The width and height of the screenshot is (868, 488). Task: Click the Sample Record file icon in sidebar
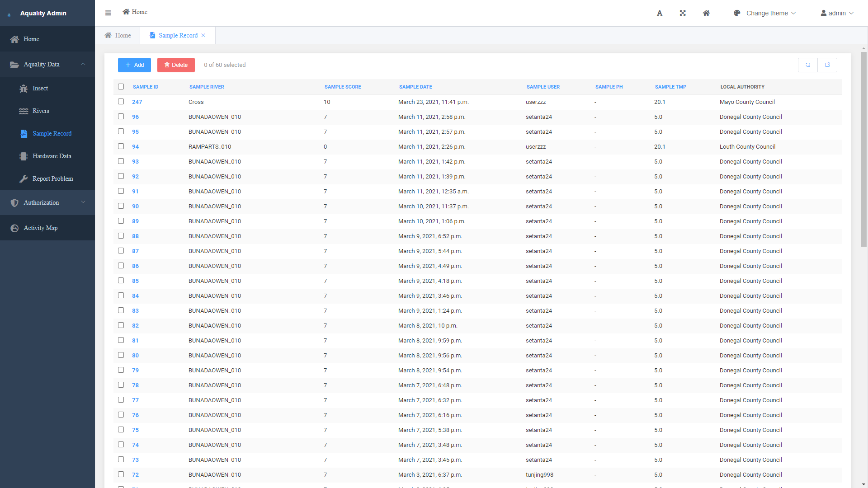coord(24,134)
